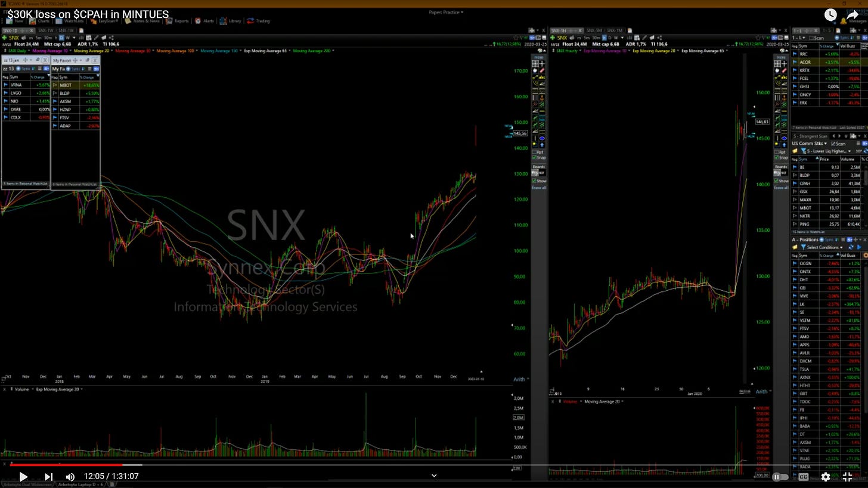Toggle Show checkbox in right drawing toolbar
Viewport: 868px width, 488px height.
(777, 181)
